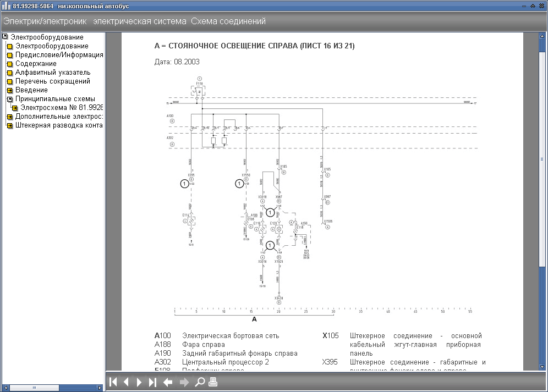Click Электрик/электроник breadcrumb
This screenshot has width=548, height=392.
click(x=45, y=21)
